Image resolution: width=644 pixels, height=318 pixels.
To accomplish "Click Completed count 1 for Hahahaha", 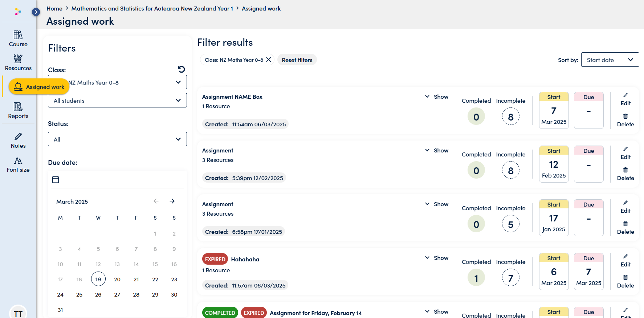I will click(x=476, y=278).
